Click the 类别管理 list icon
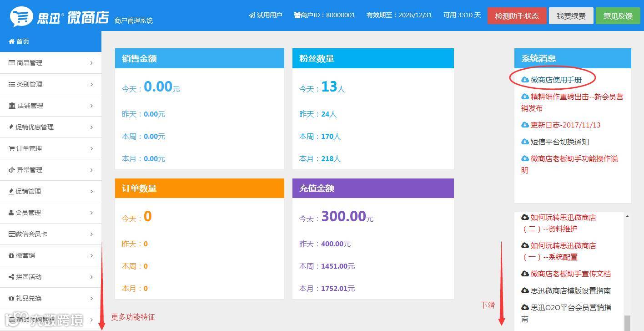 [12, 84]
